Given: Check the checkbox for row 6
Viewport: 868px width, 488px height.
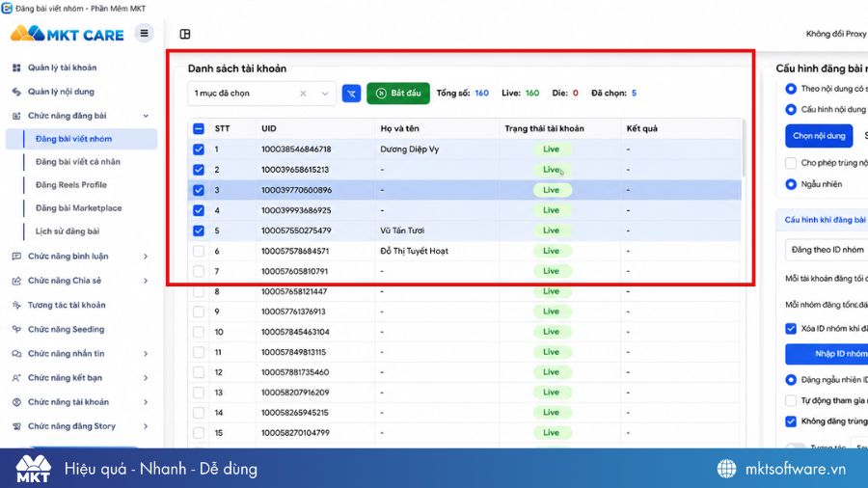Looking at the screenshot, I should pyautogui.click(x=199, y=251).
